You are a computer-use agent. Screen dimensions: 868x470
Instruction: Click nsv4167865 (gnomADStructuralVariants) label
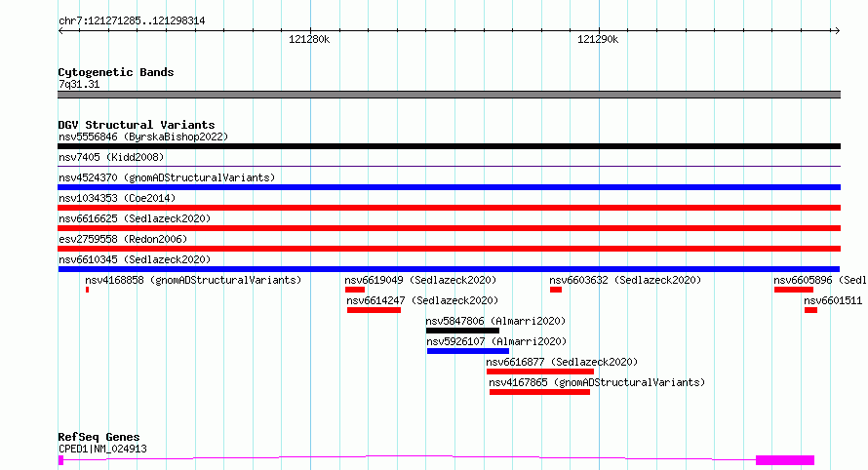click(597, 382)
